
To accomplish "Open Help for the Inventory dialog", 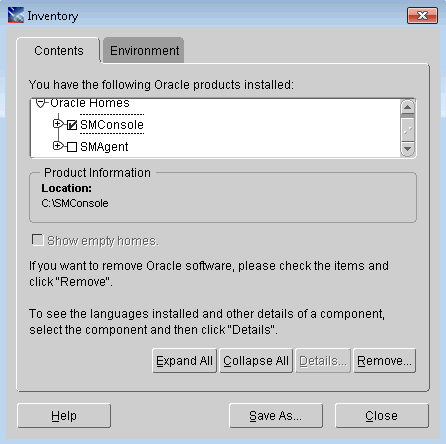I will point(64,416).
